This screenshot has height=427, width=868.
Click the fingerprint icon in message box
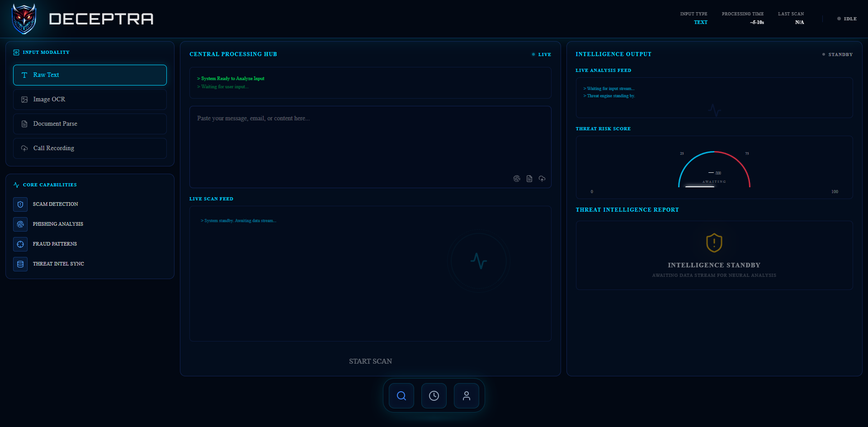[517, 179]
